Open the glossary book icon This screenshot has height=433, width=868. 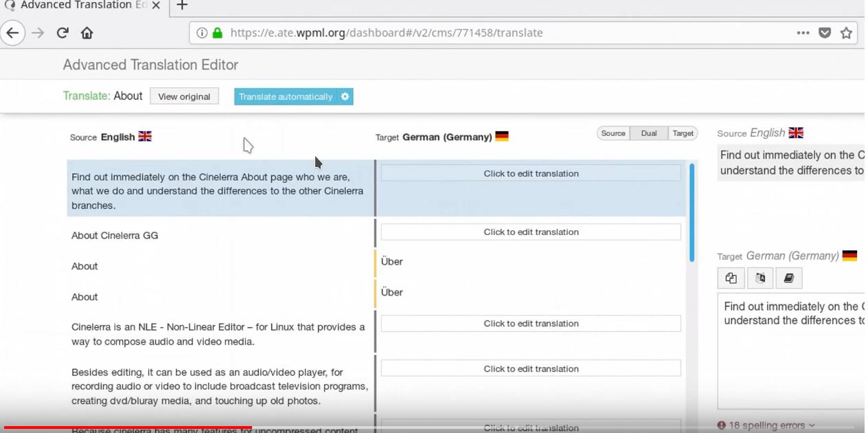click(x=788, y=278)
